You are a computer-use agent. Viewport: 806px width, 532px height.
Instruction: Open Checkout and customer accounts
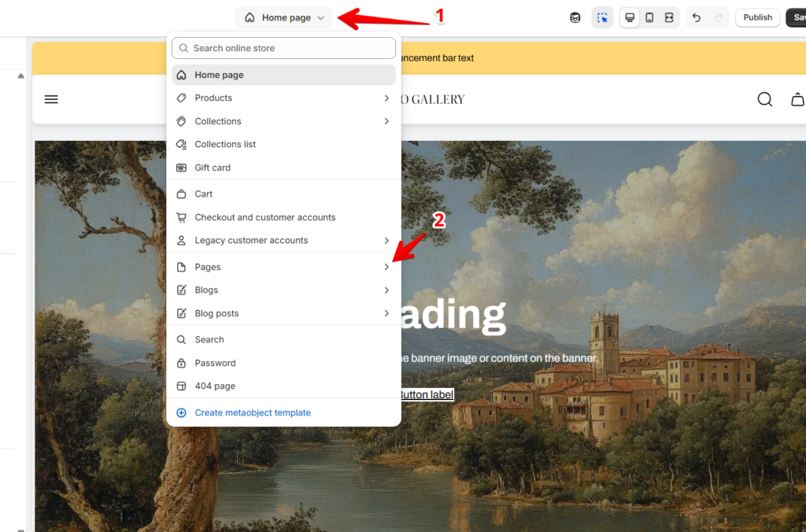283,217
